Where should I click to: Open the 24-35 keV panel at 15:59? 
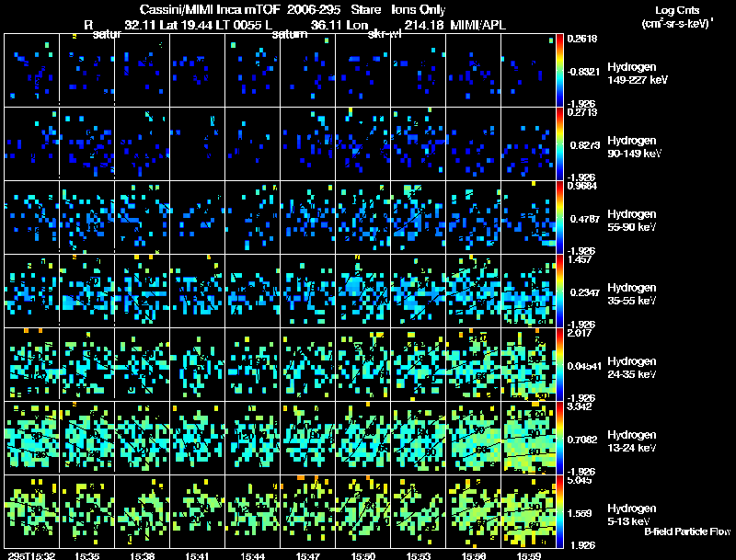528,365
